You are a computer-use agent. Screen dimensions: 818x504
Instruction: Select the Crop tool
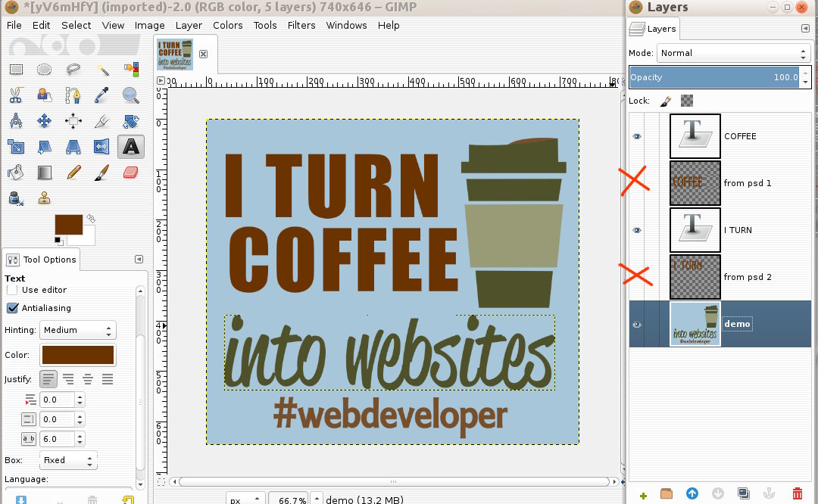pos(102,121)
